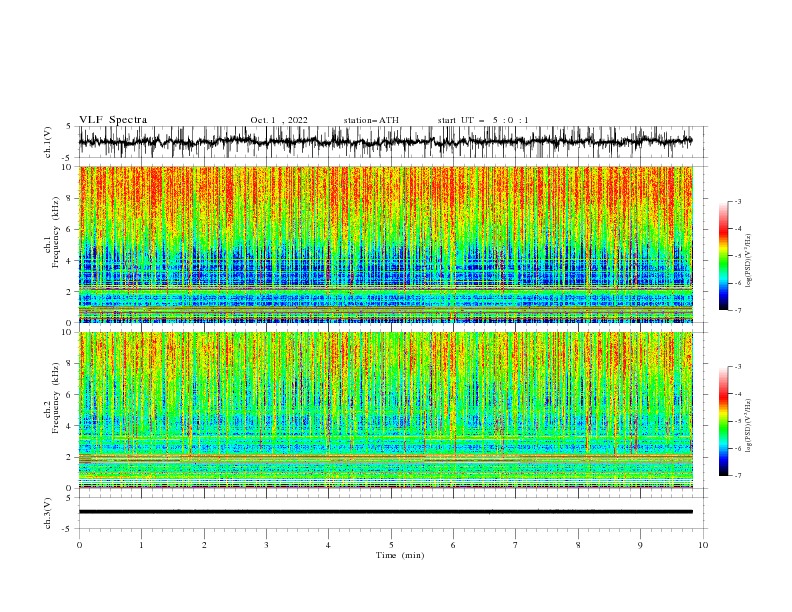Click the log(PSD) label beside ch.2 color scale

pos(749,426)
